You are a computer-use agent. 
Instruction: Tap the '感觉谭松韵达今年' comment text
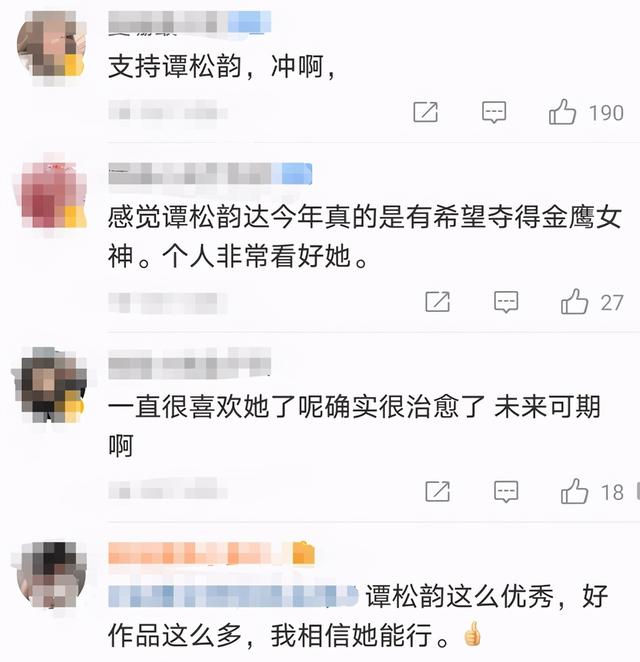364,236
